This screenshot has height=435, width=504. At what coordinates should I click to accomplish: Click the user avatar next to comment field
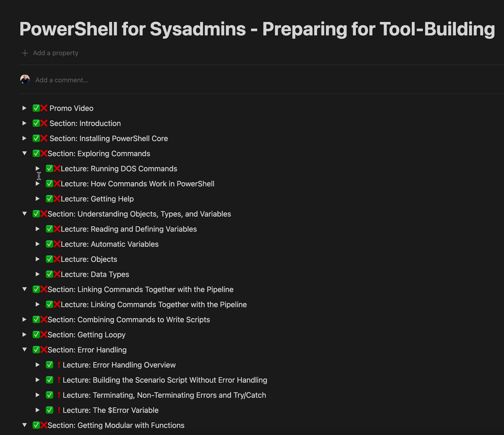click(x=25, y=79)
